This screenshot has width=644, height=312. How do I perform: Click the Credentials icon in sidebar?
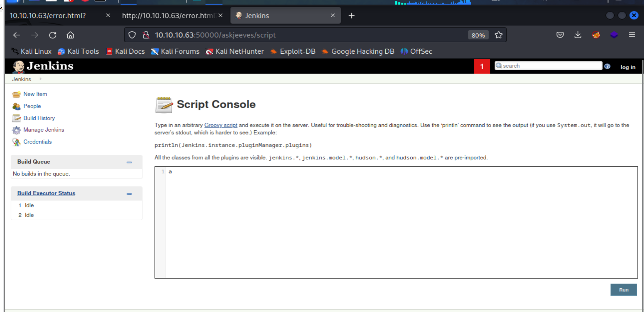16,142
